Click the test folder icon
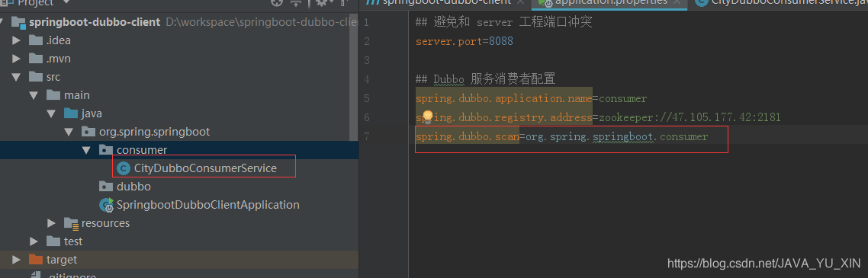This screenshot has width=868, height=278. pos(53,241)
